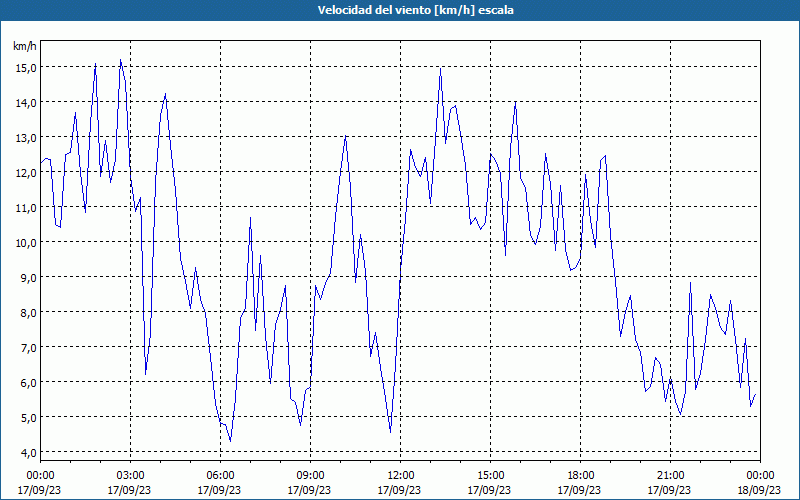Image resolution: width=800 pixels, height=500 pixels.
Task: Click the 17/09/23 date under 12:00
Action: tap(399, 490)
